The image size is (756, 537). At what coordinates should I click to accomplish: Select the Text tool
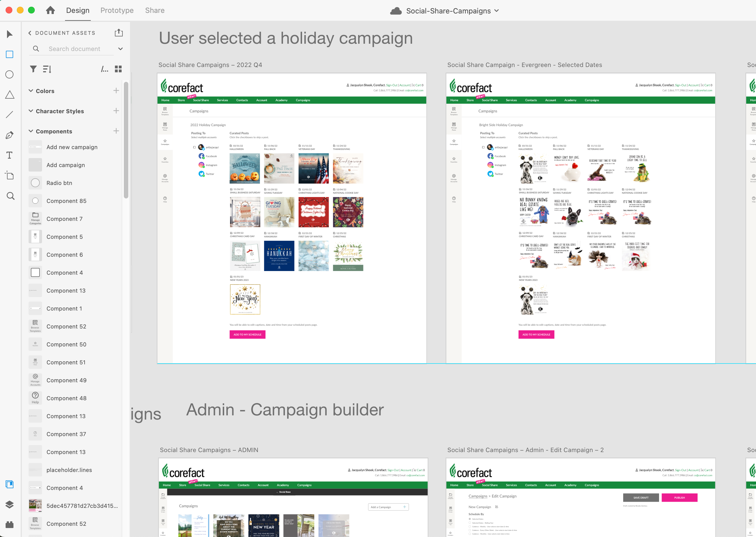tap(10, 155)
